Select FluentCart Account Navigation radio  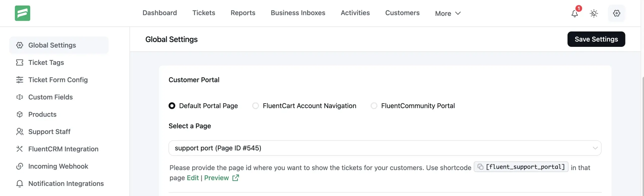click(x=256, y=106)
